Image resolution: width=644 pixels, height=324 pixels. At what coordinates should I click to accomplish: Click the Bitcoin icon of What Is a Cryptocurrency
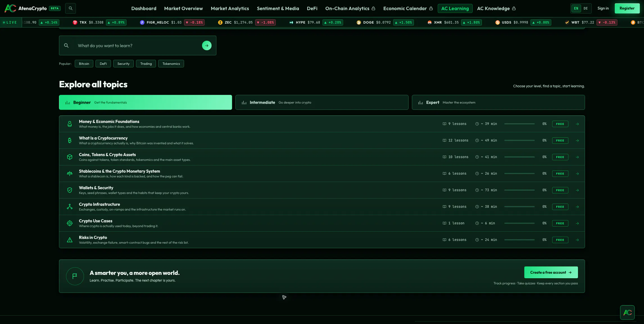70,140
